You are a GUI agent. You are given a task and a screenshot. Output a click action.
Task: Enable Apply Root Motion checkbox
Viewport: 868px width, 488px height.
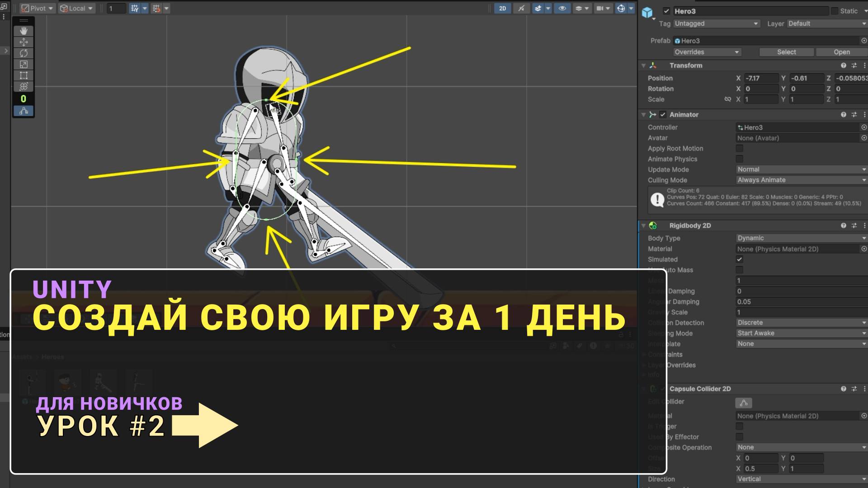point(740,148)
